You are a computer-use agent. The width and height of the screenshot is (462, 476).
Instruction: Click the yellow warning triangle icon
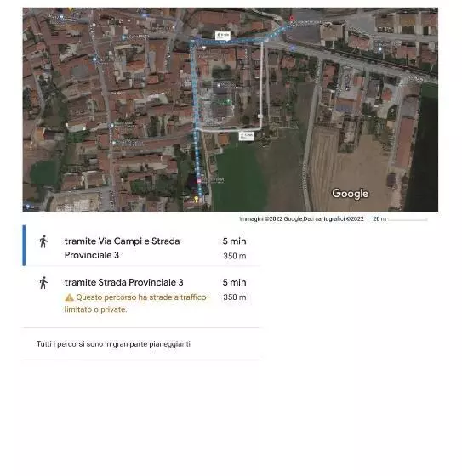coord(69,297)
